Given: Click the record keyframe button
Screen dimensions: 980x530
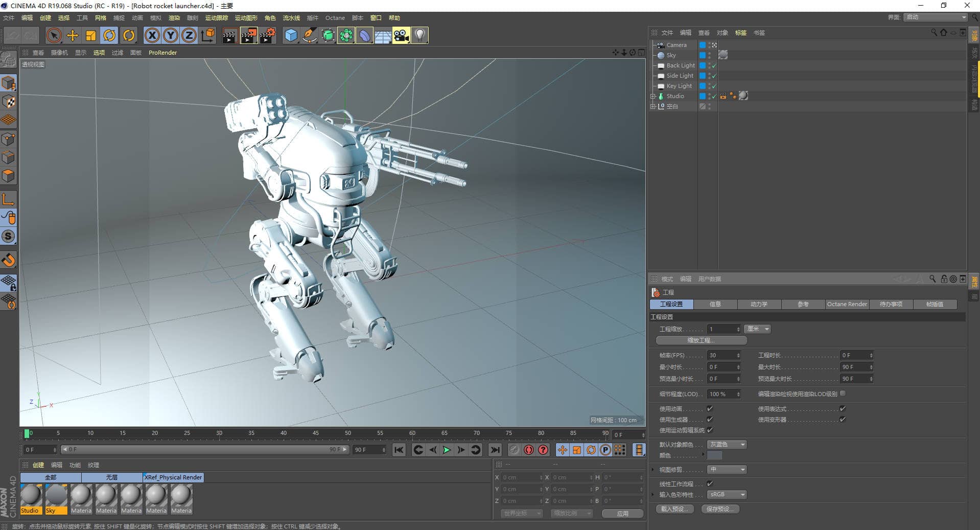Looking at the screenshot, I should tap(515, 450).
